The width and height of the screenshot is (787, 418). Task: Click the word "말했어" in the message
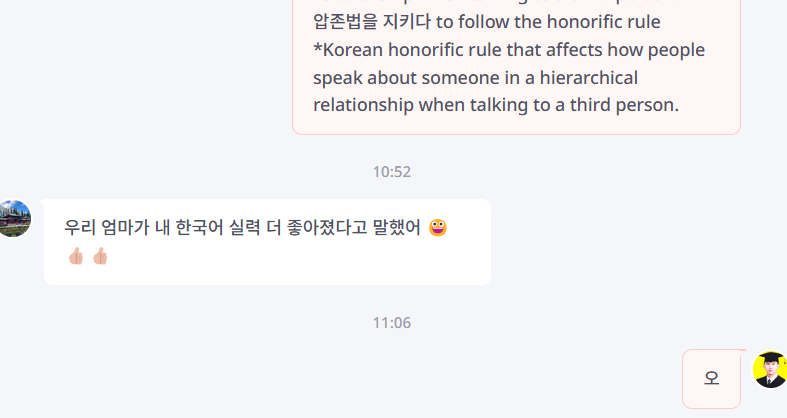point(399,228)
